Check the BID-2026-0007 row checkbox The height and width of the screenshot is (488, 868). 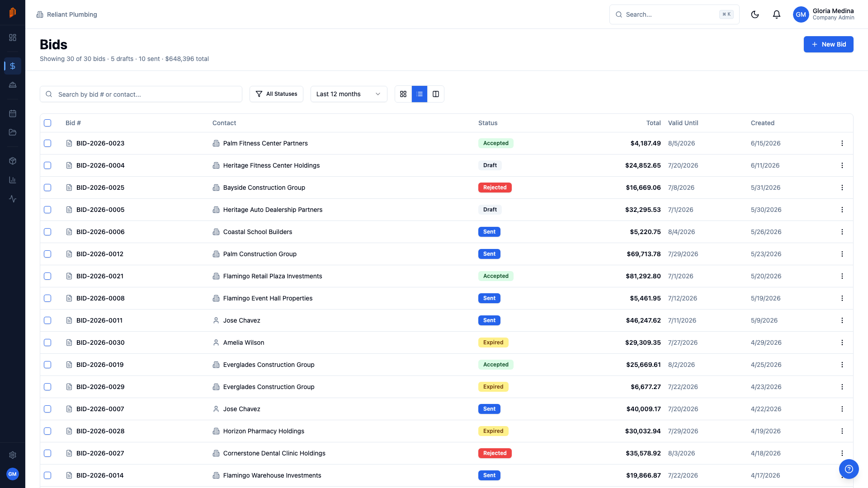[47, 409]
